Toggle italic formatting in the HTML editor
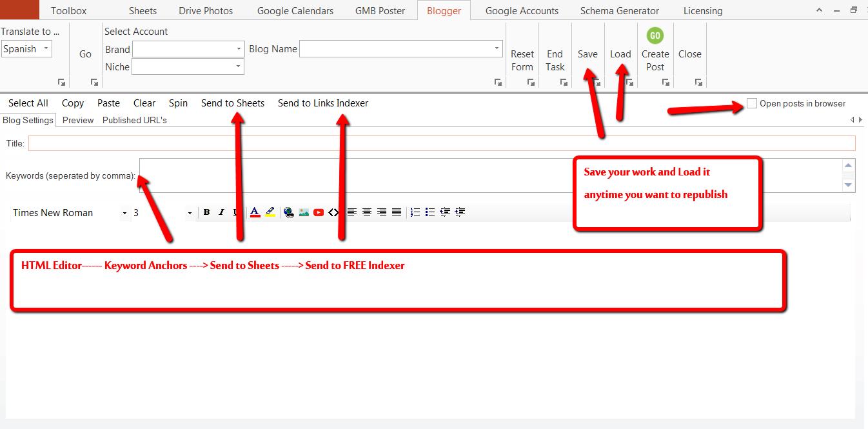This screenshot has width=868, height=429. point(221,212)
